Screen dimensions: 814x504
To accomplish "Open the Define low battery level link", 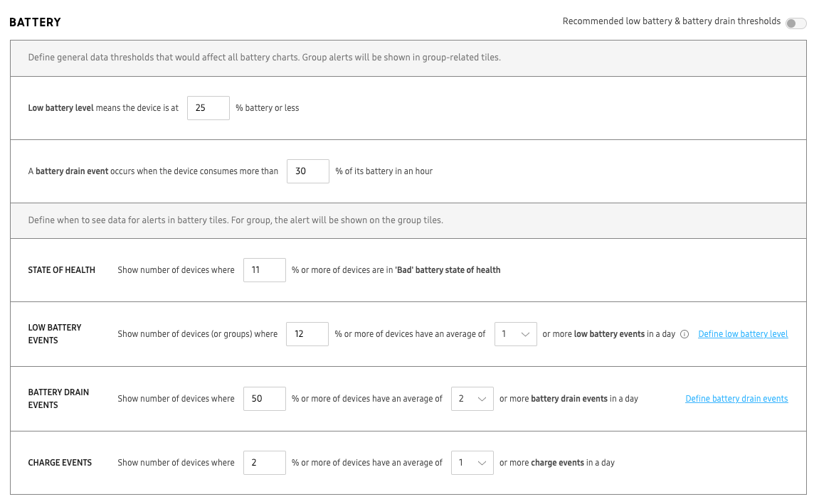I will click(x=743, y=334).
